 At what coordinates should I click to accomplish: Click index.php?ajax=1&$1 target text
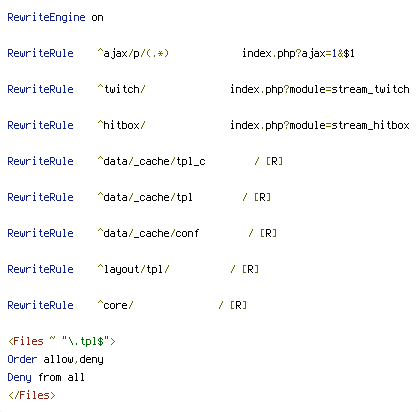298,53
